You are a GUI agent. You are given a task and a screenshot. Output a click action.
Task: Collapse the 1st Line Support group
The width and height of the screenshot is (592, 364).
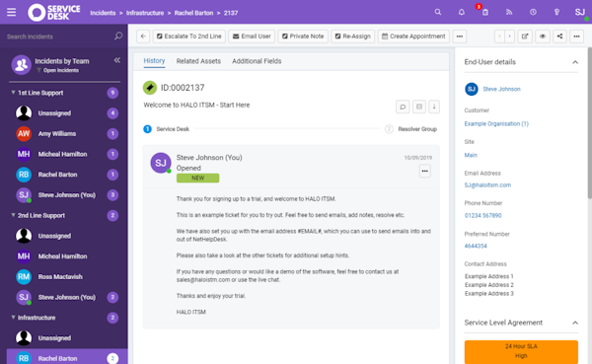point(13,93)
